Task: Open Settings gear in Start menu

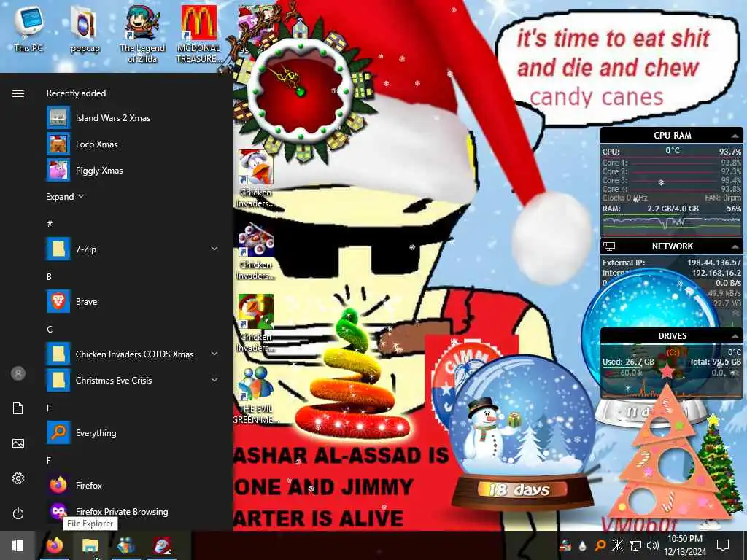Action: [x=18, y=478]
